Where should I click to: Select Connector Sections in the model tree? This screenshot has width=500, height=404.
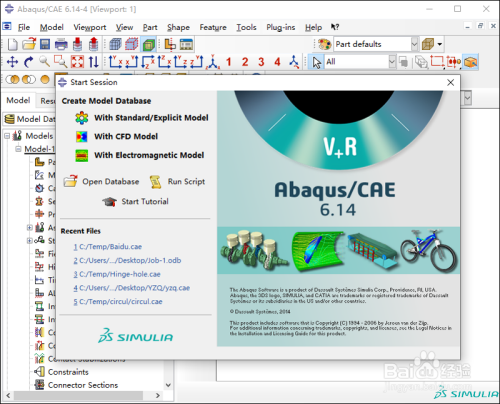83,385
